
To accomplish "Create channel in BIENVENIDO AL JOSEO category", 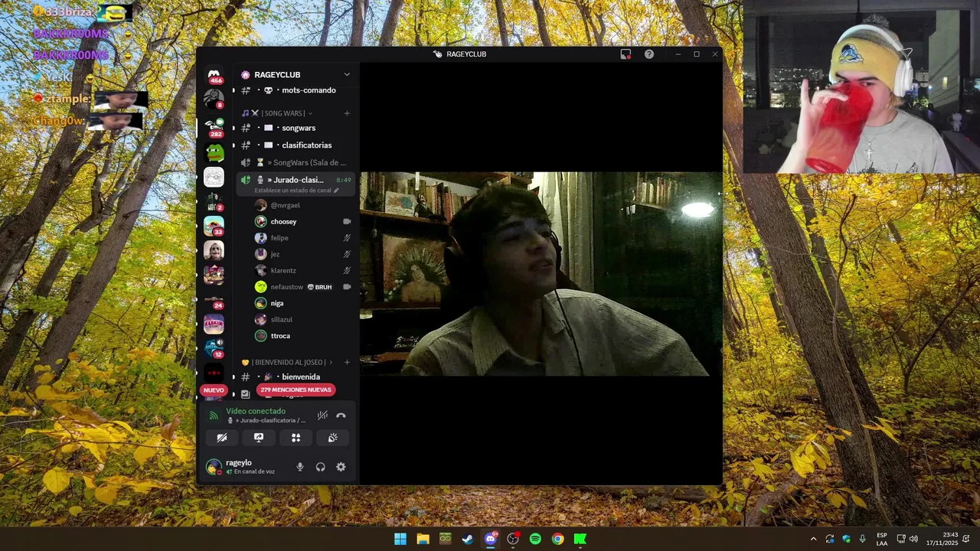I will tap(347, 362).
